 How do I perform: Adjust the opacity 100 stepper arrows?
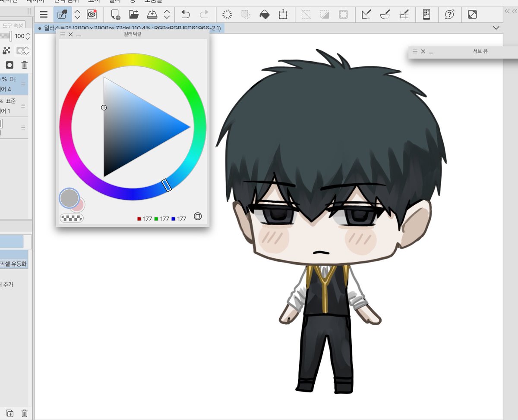[28, 36]
